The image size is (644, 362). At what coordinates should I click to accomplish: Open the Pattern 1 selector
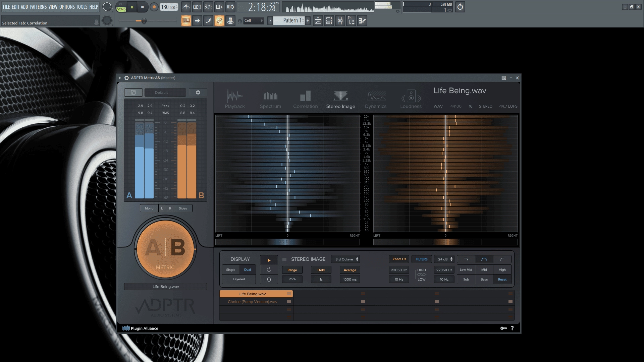click(x=289, y=20)
